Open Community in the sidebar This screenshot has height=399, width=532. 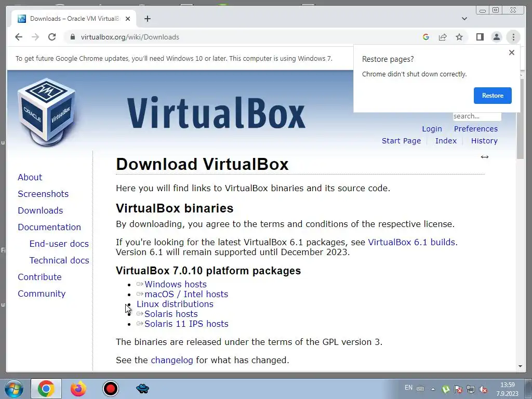(x=42, y=294)
